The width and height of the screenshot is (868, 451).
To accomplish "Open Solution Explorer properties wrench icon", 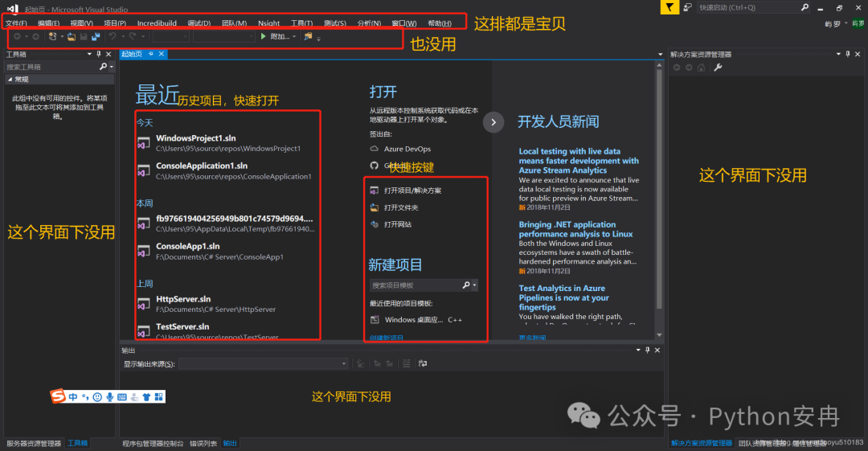I will (718, 68).
